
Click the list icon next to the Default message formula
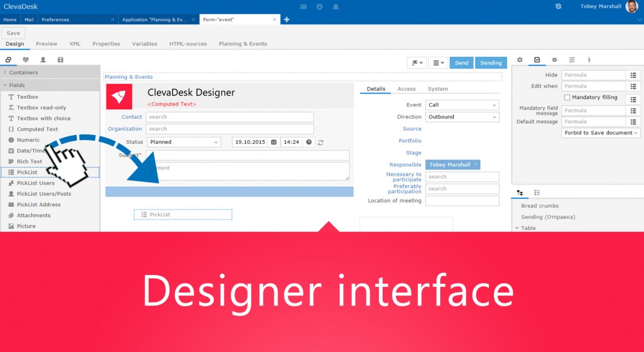(x=633, y=121)
